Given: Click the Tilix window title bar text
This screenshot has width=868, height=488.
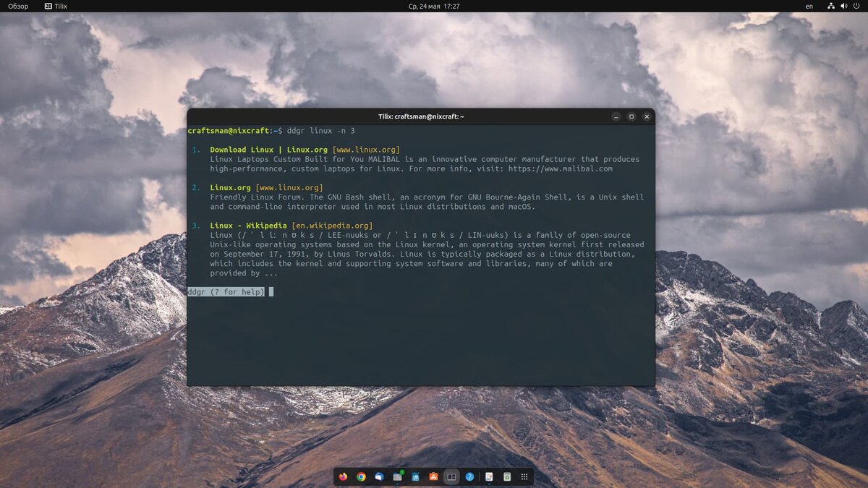Looking at the screenshot, I should point(421,116).
